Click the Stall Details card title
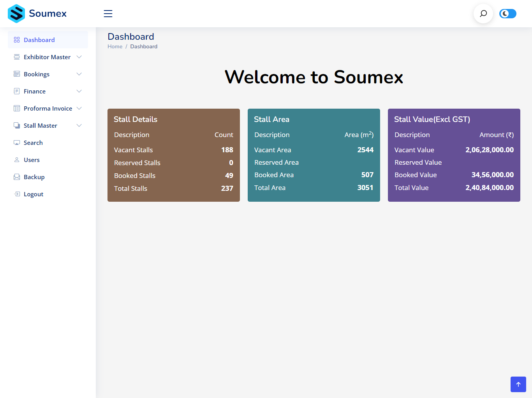 click(x=136, y=119)
